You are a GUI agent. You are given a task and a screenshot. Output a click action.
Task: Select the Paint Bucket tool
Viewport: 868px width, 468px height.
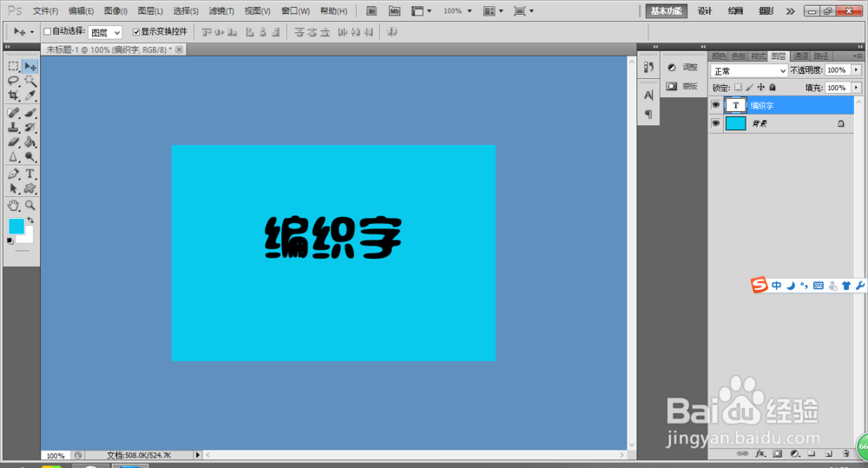pyautogui.click(x=30, y=142)
